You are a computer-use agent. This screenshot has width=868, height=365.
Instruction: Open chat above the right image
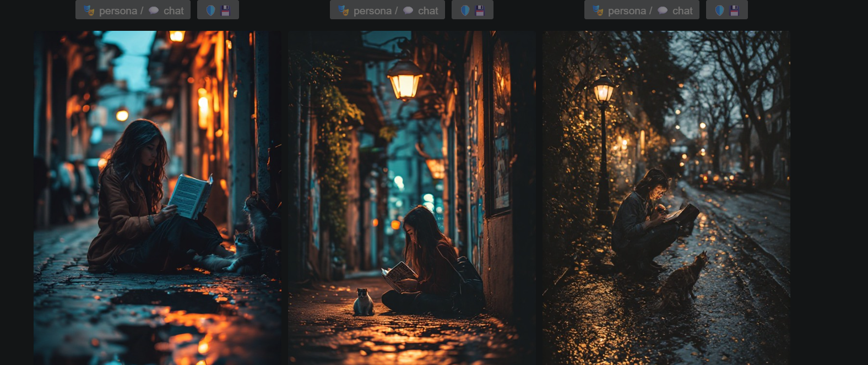coord(675,10)
